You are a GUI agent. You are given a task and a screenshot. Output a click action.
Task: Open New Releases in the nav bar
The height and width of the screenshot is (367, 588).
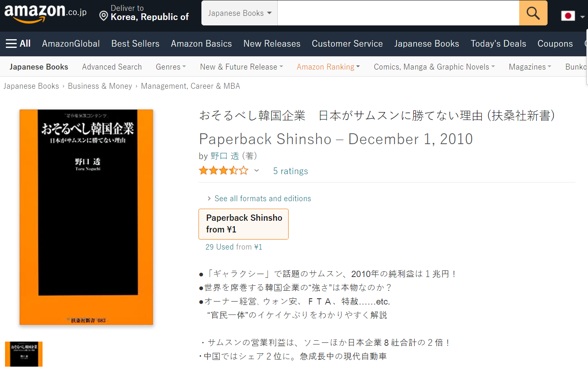pos(272,44)
